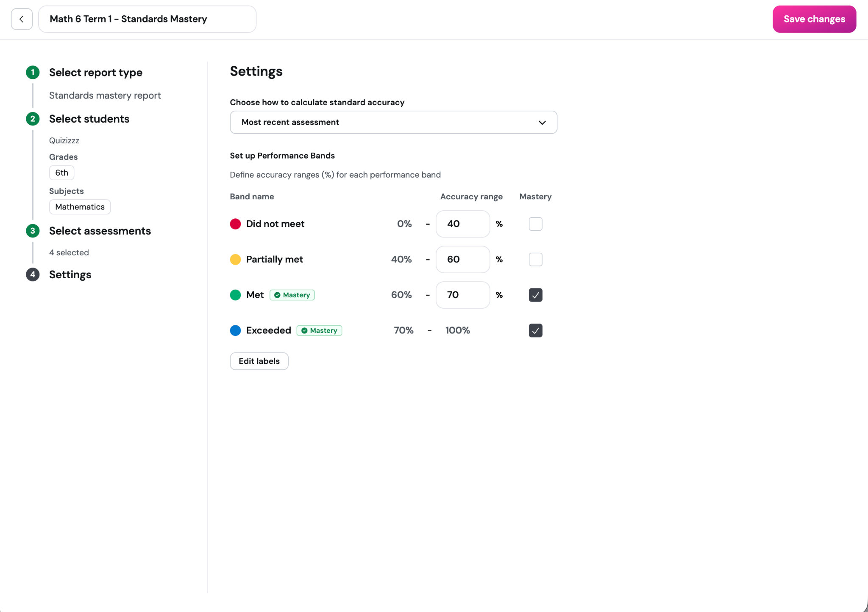Click the 100% upper limit of Exceeded
The height and width of the screenshot is (612, 868).
[457, 330]
